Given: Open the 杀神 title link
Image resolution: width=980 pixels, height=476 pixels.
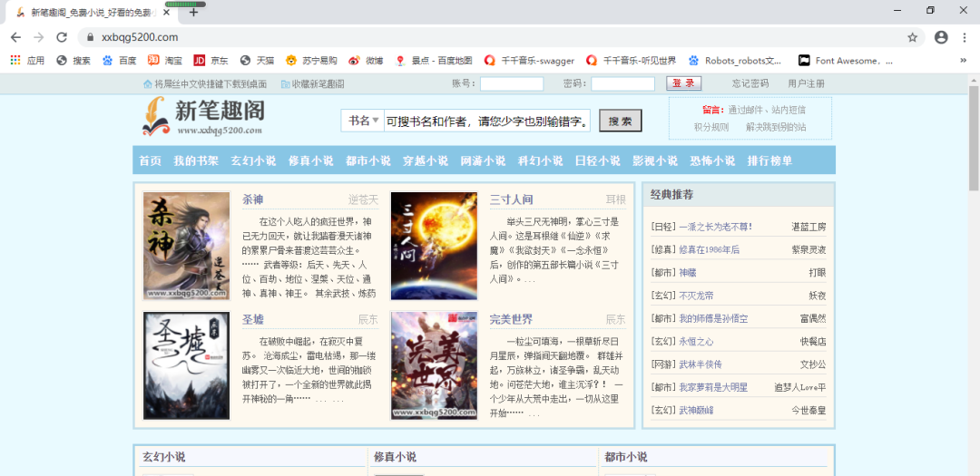Looking at the screenshot, I should pyautogui.click(x=252, y=199).
